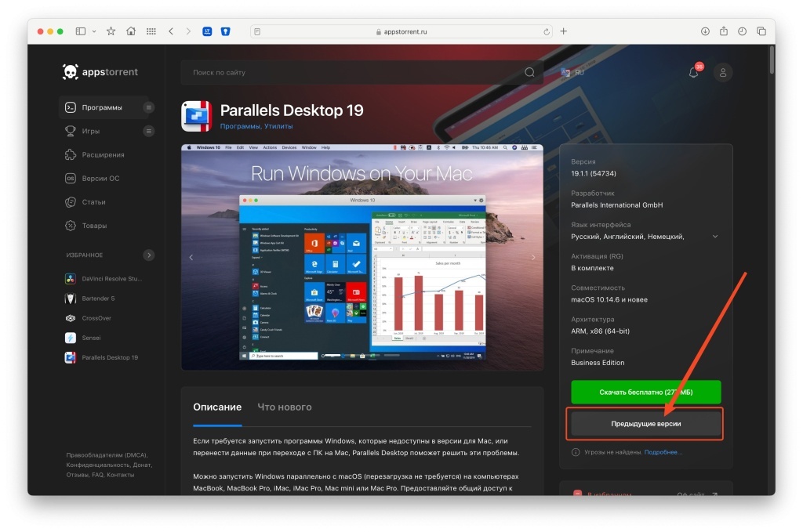Image resolution: width=803 pixels, height=532 pixels.
Task: Click the appstorrent.ru address bar
Action: [402, 31]
